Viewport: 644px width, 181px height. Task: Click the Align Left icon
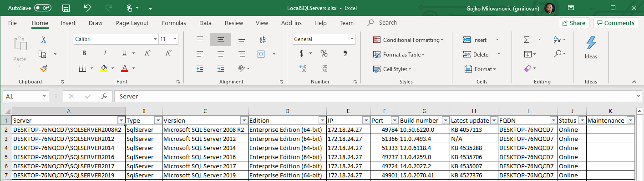click(200, 54)
